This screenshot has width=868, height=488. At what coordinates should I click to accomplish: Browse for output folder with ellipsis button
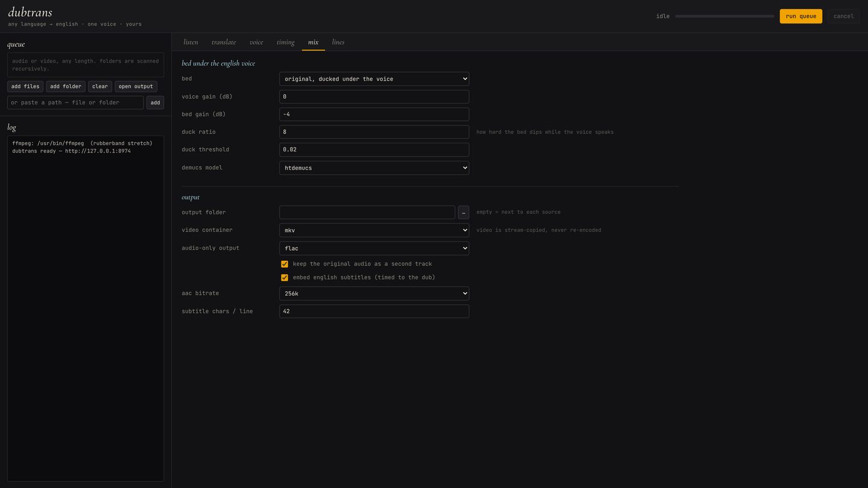click(x=464, y=213)
